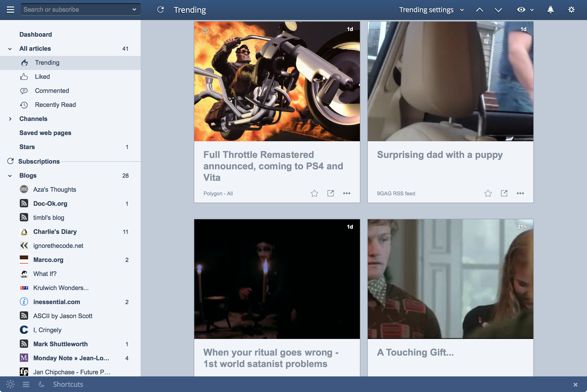The width and height of the screenshot is (587, 392).
Task: Open more options for the Full Throttle article
Action: [347, 193]
